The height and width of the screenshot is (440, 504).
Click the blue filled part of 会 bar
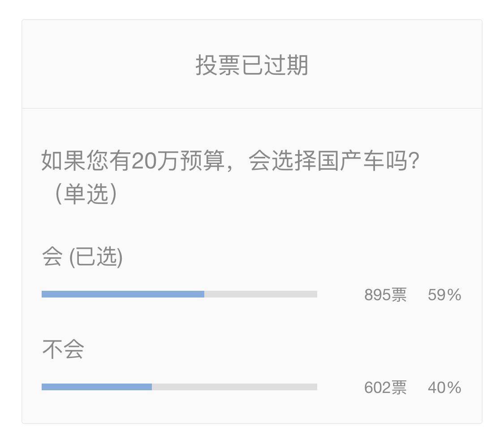[123, 294]
